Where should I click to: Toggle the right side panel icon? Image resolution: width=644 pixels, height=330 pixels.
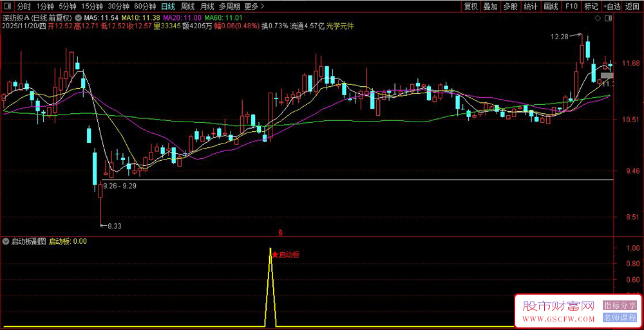608,19
